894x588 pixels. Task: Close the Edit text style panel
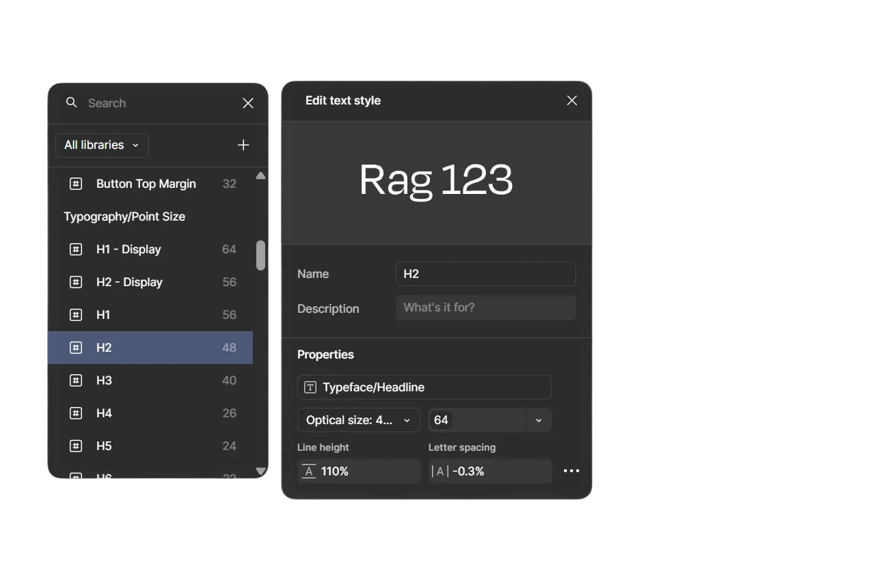click(572, 100)
